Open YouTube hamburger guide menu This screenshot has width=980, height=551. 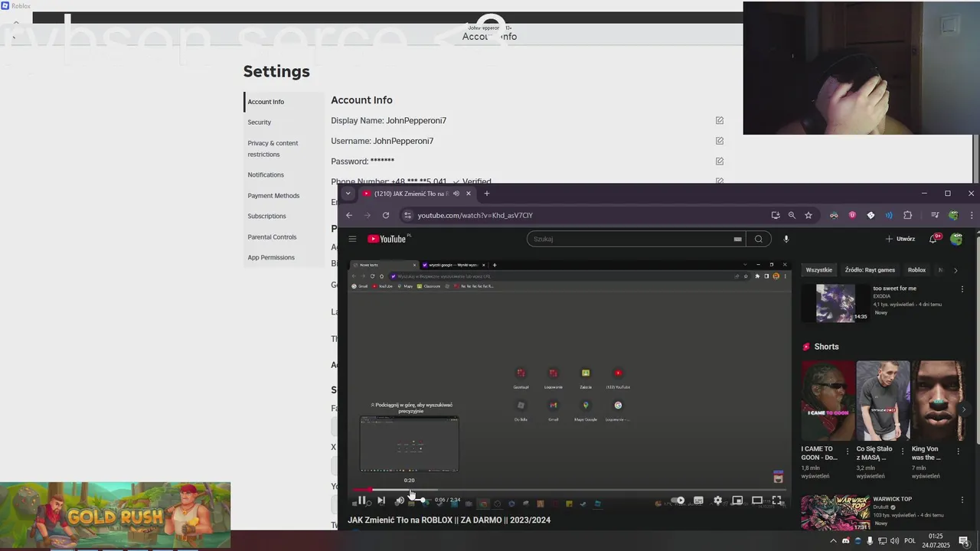(x=352, y=239)
